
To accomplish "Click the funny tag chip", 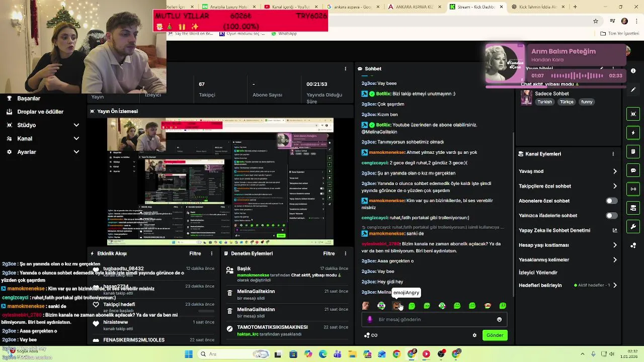I will 587,102.
